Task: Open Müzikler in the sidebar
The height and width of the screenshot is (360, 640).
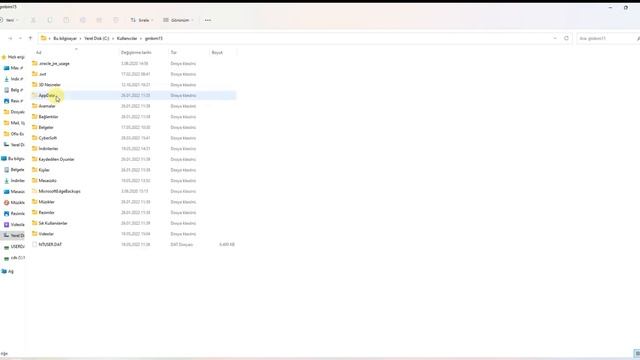Action: pos(14,202)
